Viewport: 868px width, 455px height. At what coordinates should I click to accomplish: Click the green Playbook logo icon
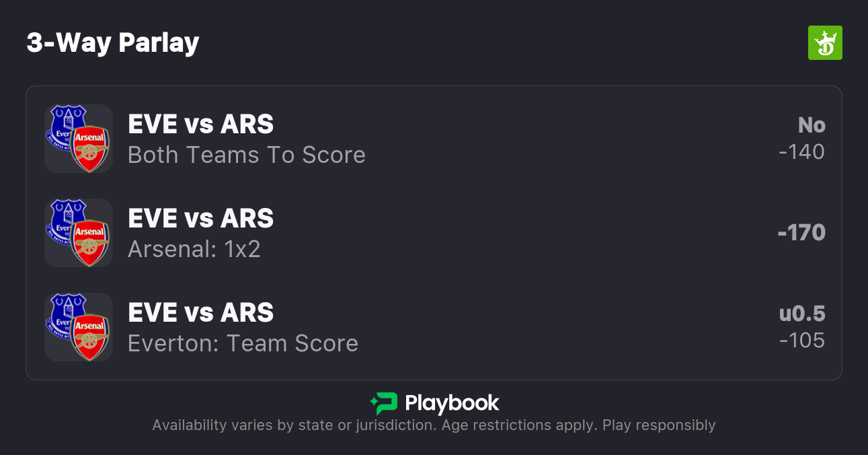click(383, 403)
